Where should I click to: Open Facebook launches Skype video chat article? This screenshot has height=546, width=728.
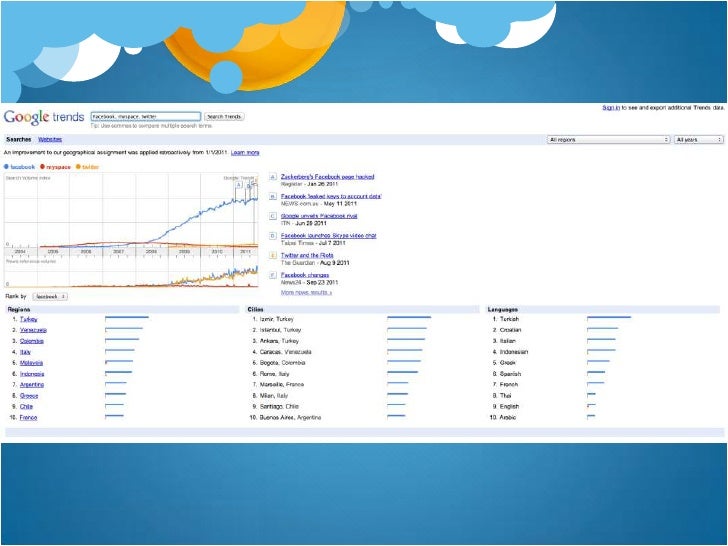pos(328,236)
